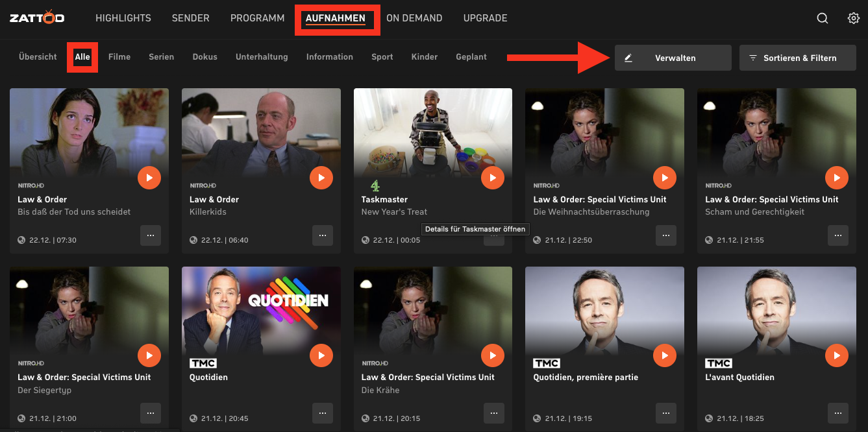Viewport: 868px width, 432px height.
Task: Click the Nitro HD logo on 'Killerkids' card
Action: click(203, 186)
